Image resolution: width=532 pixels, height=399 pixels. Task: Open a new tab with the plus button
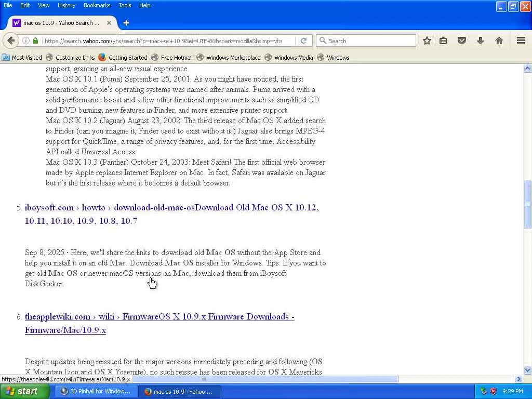(126, 23)
